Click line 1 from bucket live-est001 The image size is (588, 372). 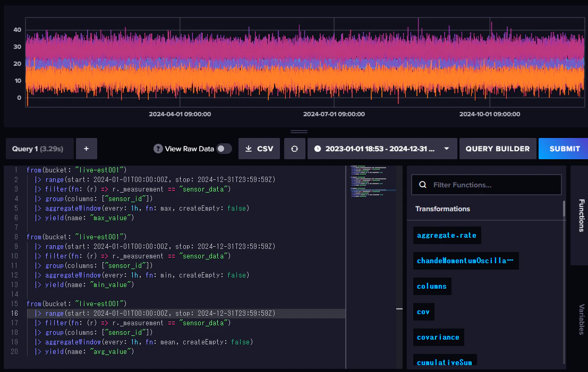click(76, 170)
